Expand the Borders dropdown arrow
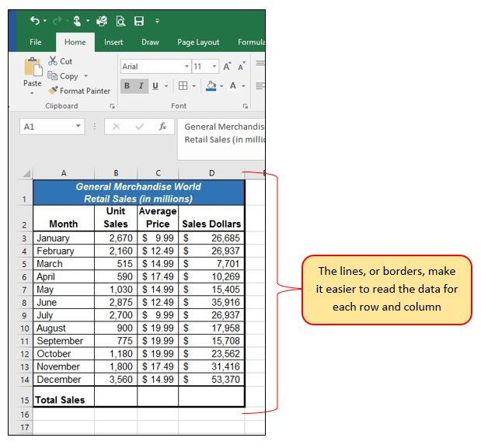 (193, 86)
